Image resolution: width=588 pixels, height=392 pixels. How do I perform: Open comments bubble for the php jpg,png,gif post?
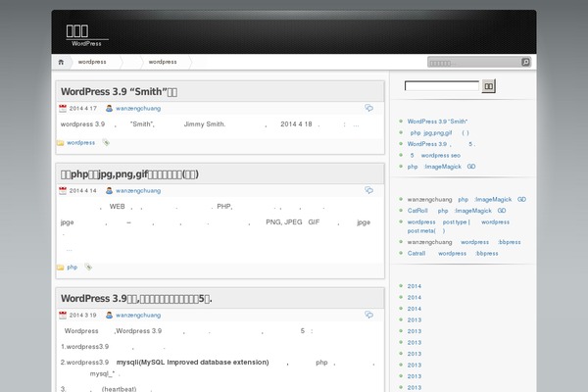coord(368,190)
